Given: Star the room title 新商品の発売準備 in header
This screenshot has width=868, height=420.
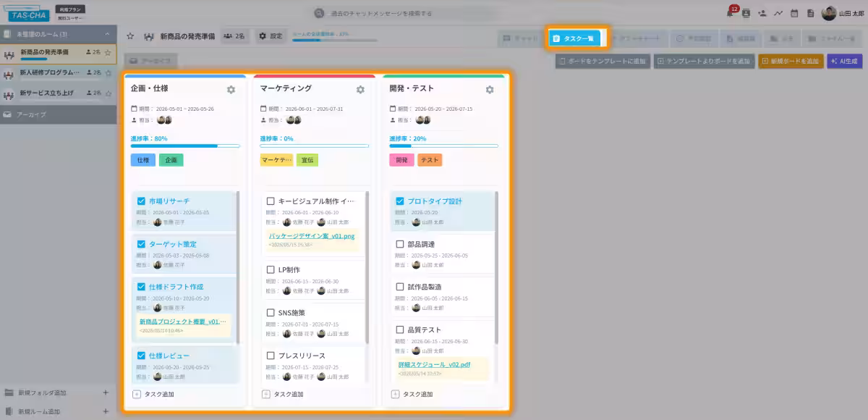Looking at the screenshot, I should [x=130, y=35].
